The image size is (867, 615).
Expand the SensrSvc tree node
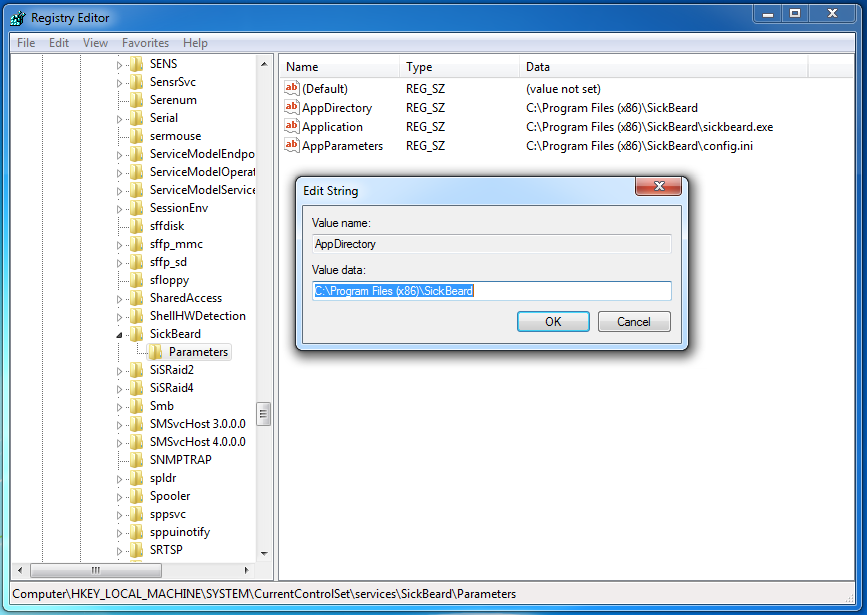tap(119, 84)
